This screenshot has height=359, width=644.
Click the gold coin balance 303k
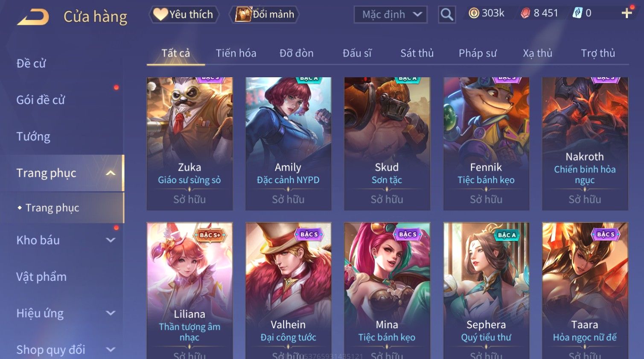(x=487, y=13)
